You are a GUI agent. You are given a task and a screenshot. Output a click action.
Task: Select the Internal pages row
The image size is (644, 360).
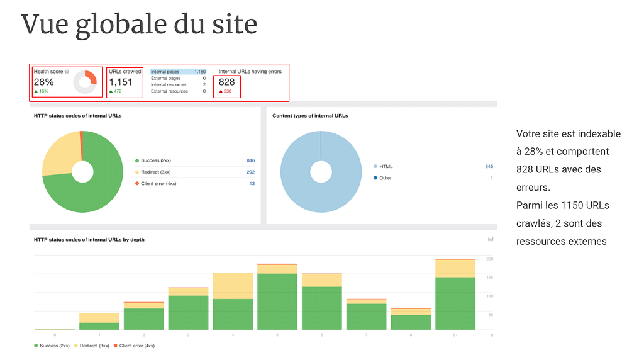pyautogui.click(x=178, y=72)
